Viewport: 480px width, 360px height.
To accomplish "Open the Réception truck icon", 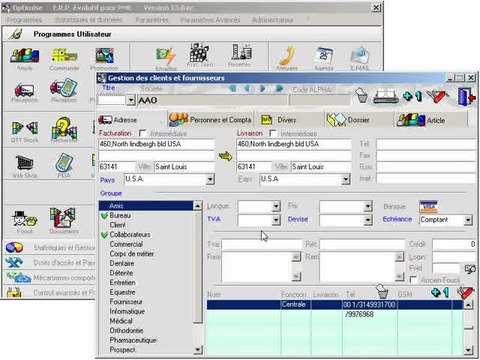I will pyautogui.click(x=24, y=89).
